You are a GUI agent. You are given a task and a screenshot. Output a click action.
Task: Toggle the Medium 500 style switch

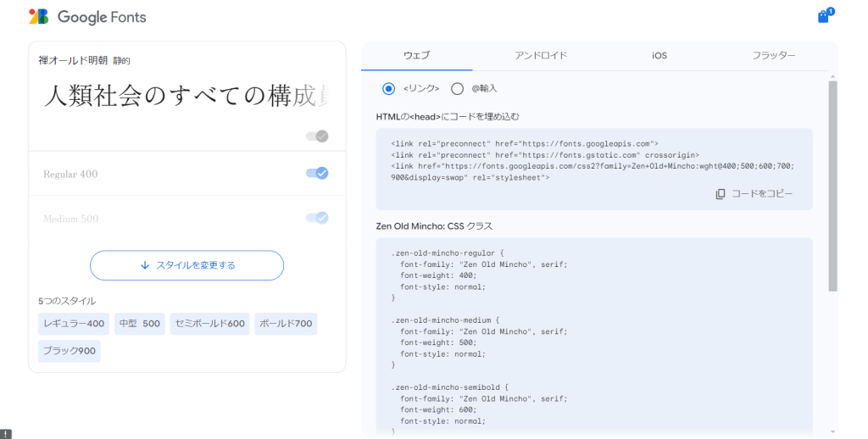(317, 218)
